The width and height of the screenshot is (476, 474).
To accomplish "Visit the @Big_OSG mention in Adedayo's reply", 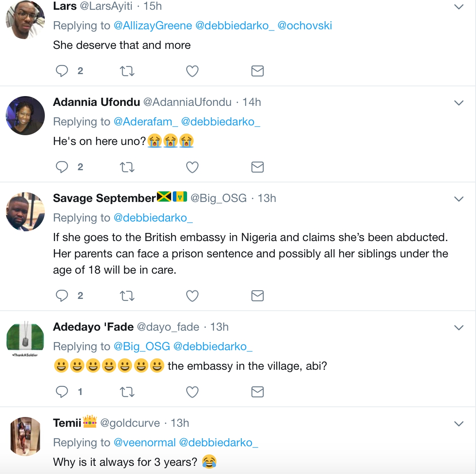I will [x=142, y=347].
